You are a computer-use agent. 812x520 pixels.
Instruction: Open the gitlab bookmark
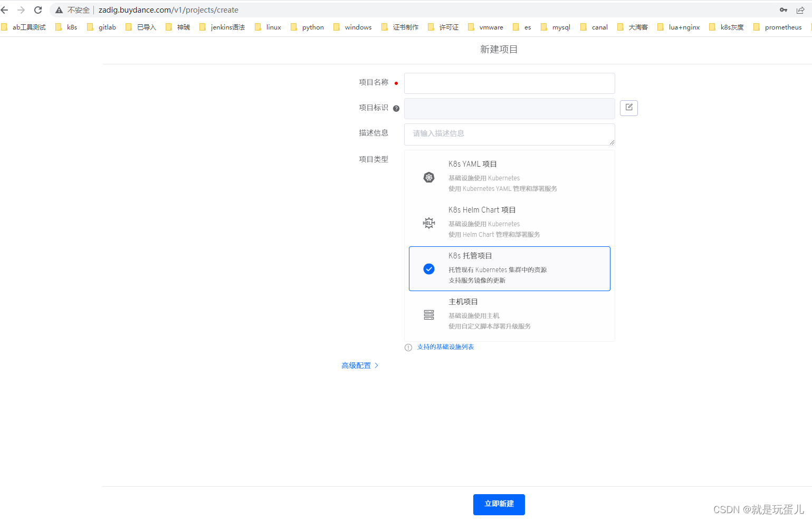click(x=106, y=27)
